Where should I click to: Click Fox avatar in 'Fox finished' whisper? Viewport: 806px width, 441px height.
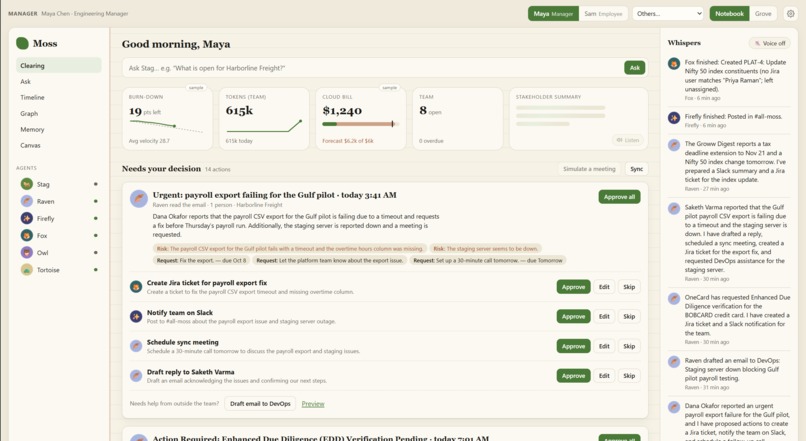[x=674, y=64]
